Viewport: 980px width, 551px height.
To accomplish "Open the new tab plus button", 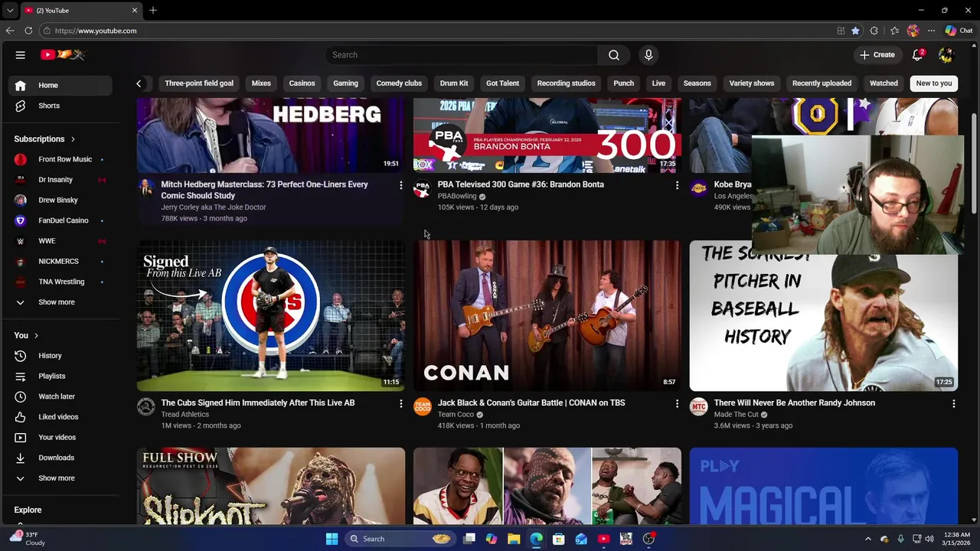I will (153, 11).
